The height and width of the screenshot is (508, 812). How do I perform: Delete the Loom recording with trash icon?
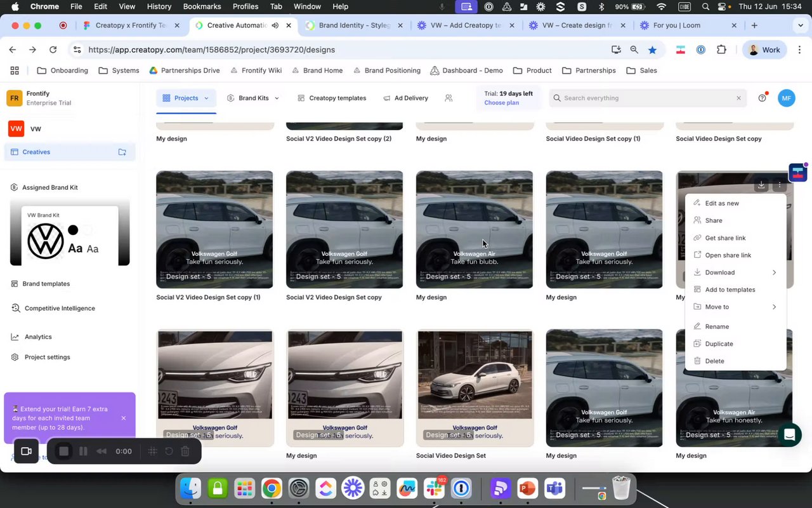(x=185, y=451)
